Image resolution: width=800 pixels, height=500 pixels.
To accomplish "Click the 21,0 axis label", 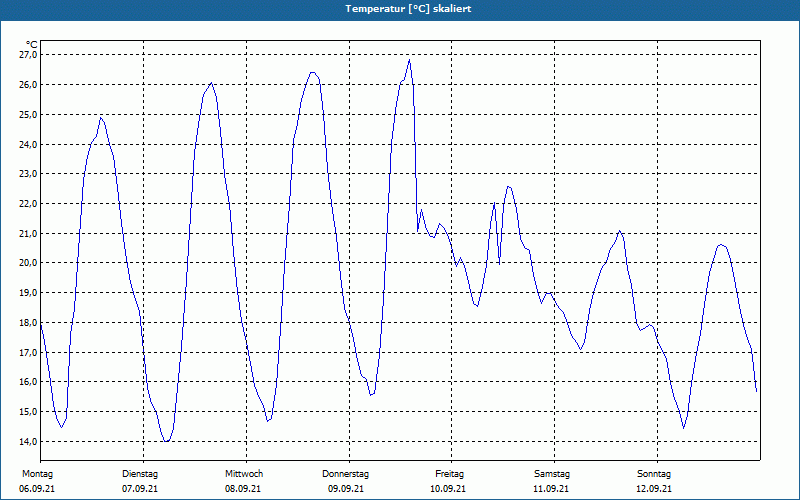I will [x=29, y=234].
